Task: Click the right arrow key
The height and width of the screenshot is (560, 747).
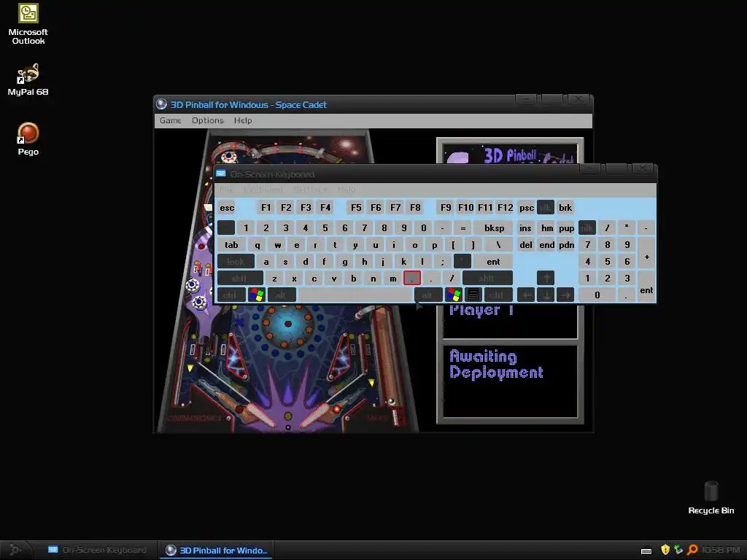Action: click(565, 295)
